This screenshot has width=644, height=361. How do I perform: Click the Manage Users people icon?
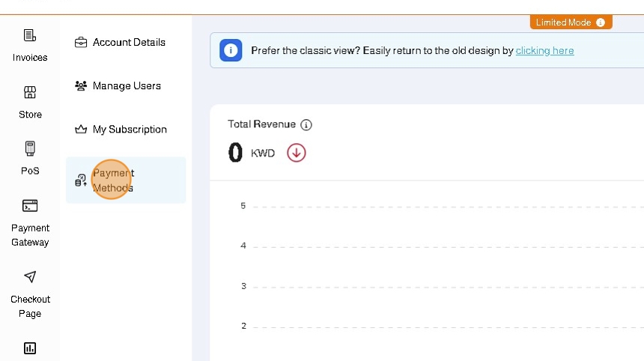pos(81,86)
